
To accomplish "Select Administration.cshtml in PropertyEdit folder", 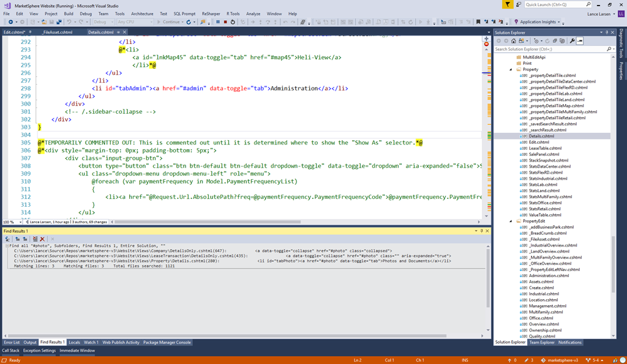I will [549, 276].
